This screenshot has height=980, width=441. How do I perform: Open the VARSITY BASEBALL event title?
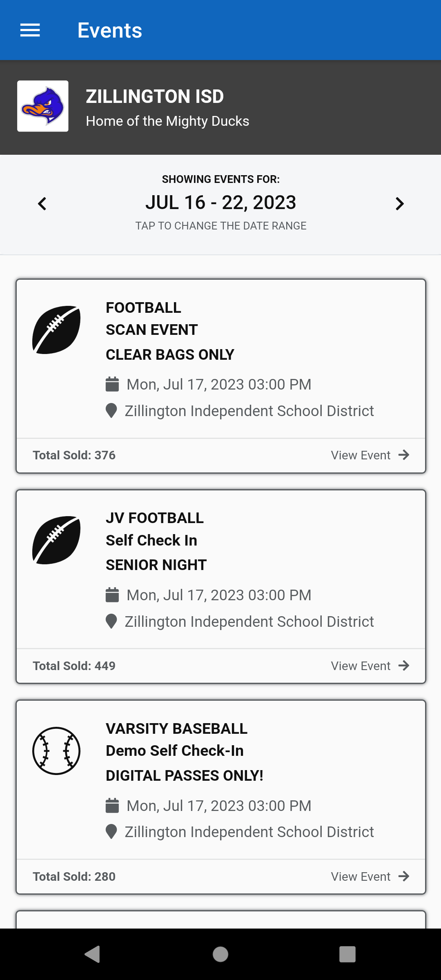pyautogui.click(x=176, y=728)
